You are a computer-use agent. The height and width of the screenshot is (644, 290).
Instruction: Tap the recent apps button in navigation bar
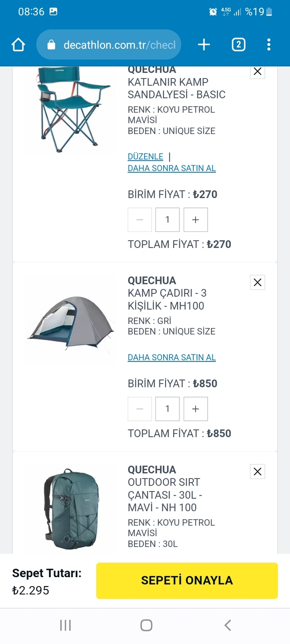[x=65, y=625]
